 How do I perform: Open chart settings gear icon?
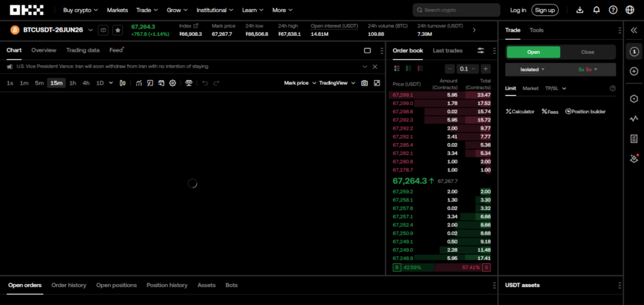pyautogui.click(x=172, y=82)
